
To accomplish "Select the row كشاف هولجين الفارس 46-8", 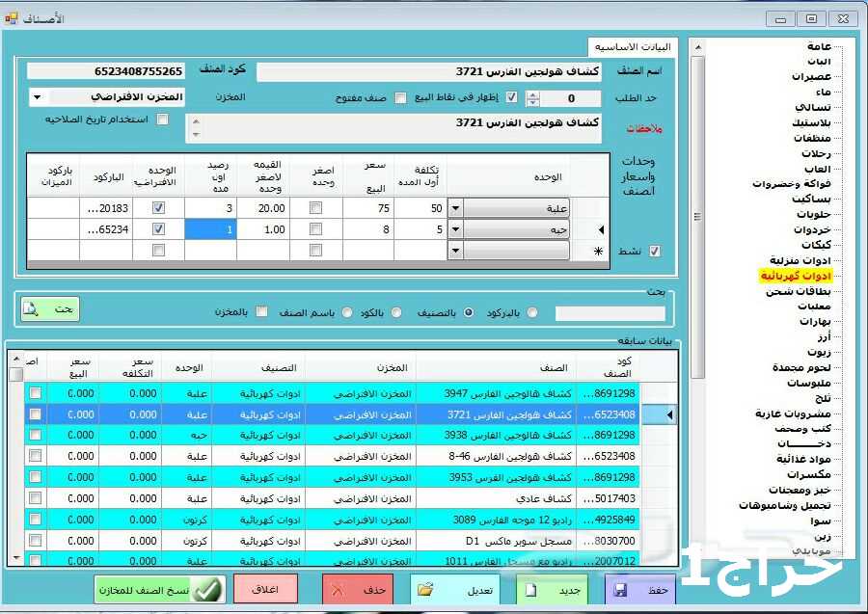I will coord(332,456).
